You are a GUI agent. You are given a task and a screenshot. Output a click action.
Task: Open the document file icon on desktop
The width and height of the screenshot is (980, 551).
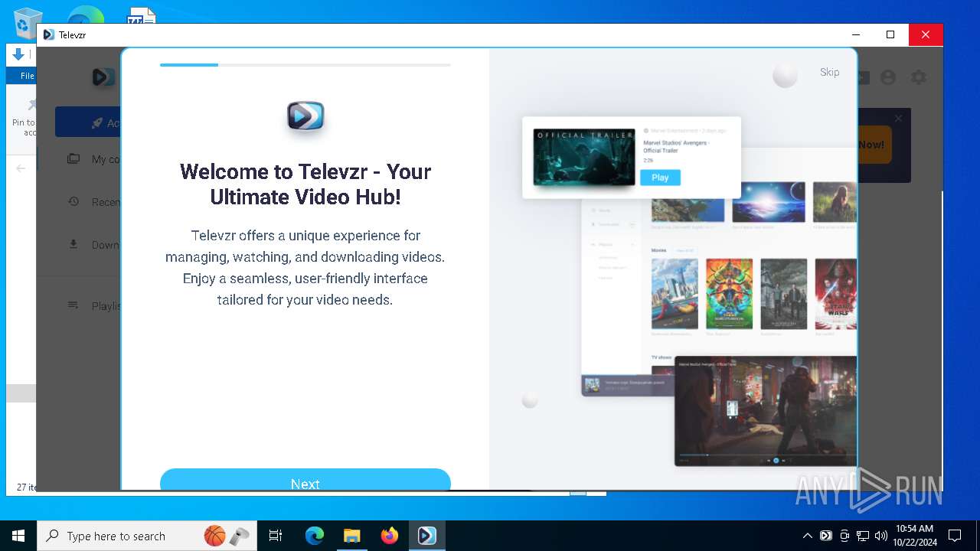[x=141, y=16]
